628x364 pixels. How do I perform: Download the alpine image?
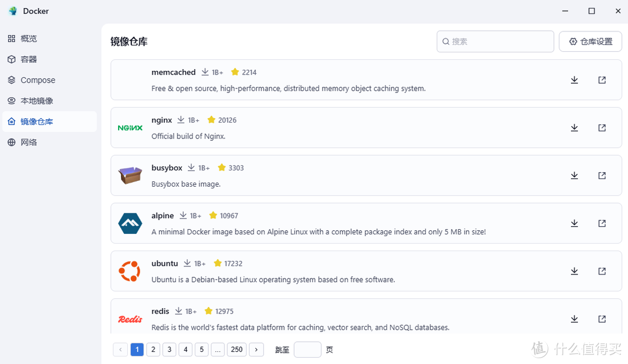(575, 223)
